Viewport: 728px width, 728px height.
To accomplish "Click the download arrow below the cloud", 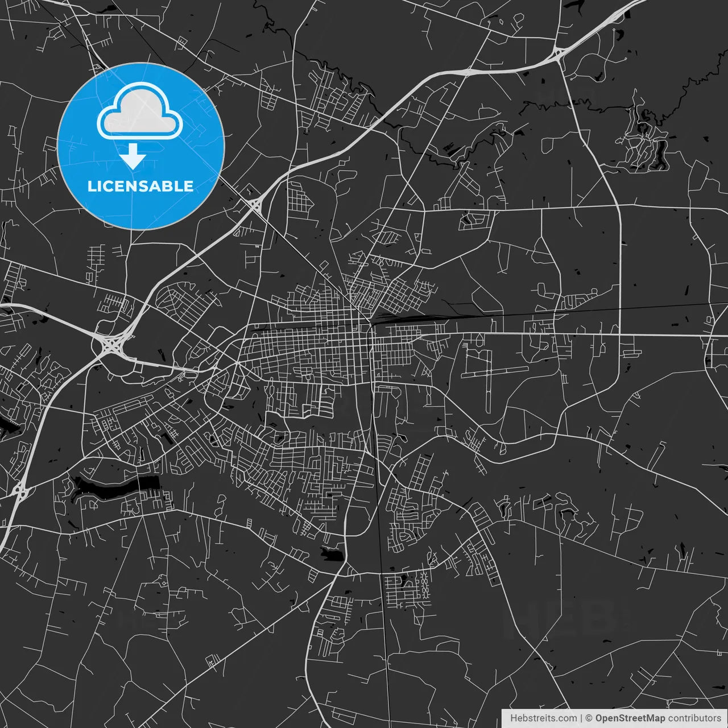I will [x=133, y=156].
